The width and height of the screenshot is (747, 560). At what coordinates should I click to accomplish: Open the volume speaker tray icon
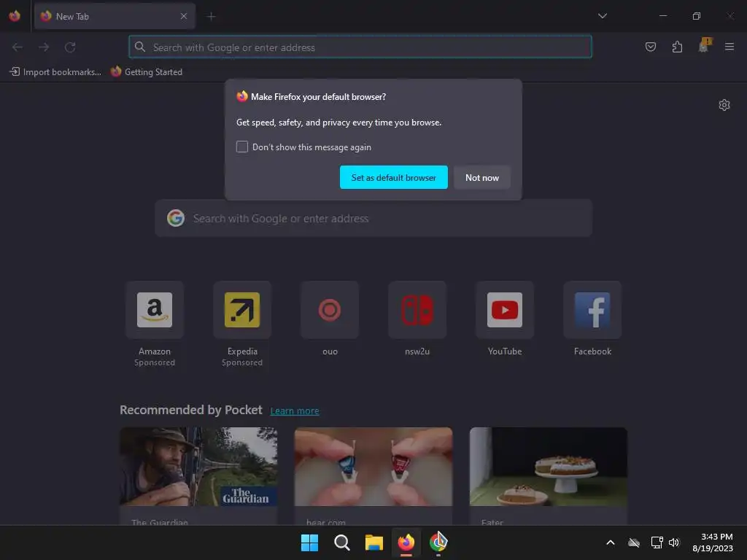(x=674, y=542)
